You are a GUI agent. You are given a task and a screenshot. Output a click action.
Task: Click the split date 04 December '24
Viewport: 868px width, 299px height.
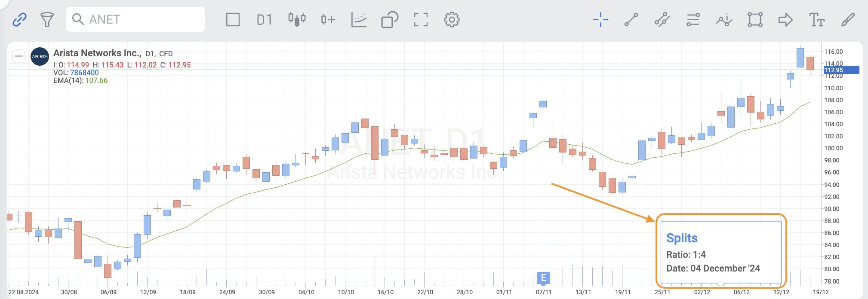tap(725, 268)
